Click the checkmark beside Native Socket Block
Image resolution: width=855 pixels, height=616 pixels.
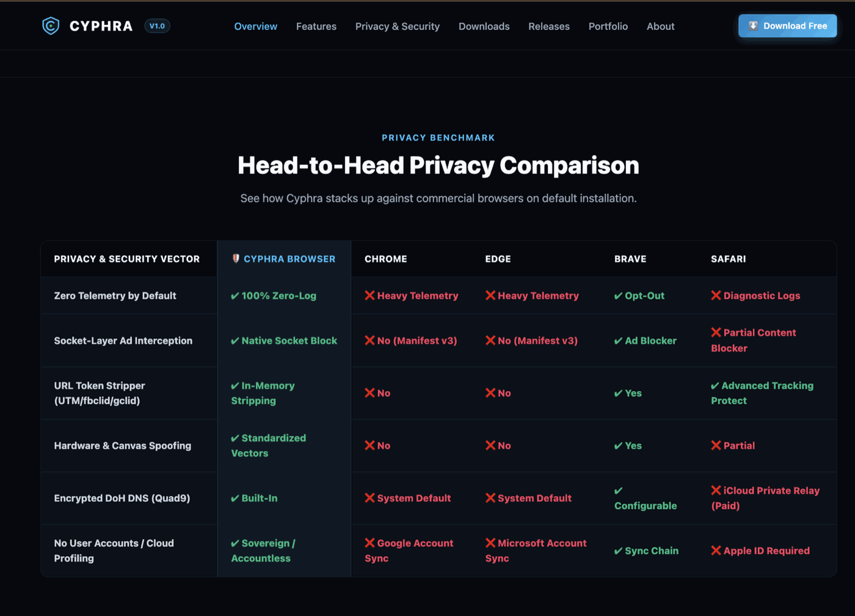point(235,341)
